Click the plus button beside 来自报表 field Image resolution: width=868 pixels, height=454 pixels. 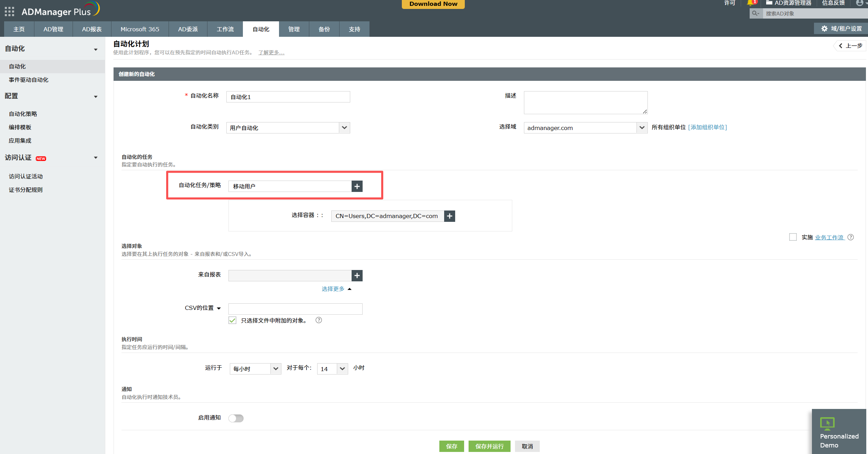[357, 275]
